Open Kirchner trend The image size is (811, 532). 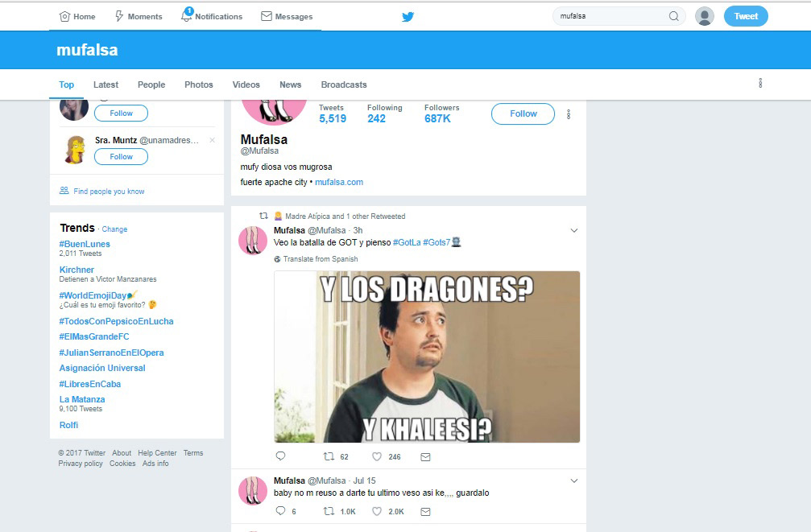point(77,270)
